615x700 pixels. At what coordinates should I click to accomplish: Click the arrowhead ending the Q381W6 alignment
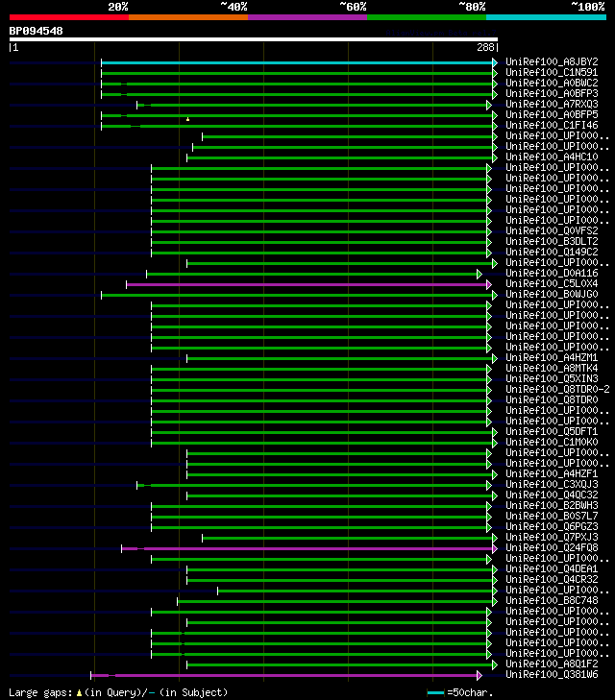click(480, 675)
